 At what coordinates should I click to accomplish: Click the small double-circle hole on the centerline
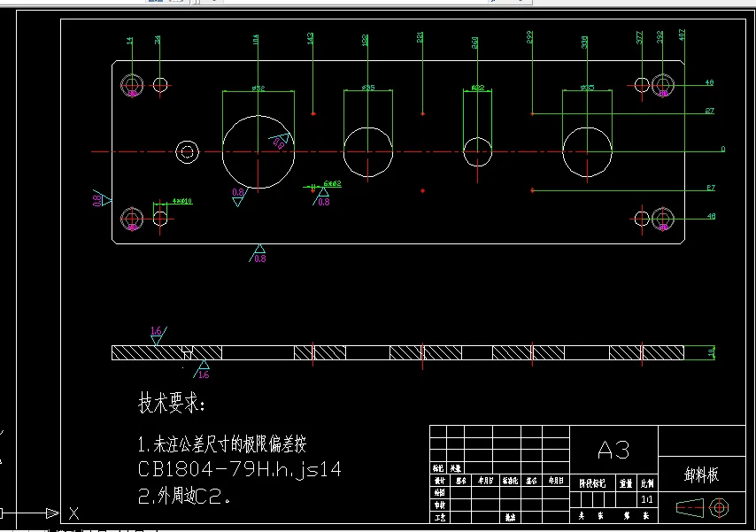coord(187,152)
